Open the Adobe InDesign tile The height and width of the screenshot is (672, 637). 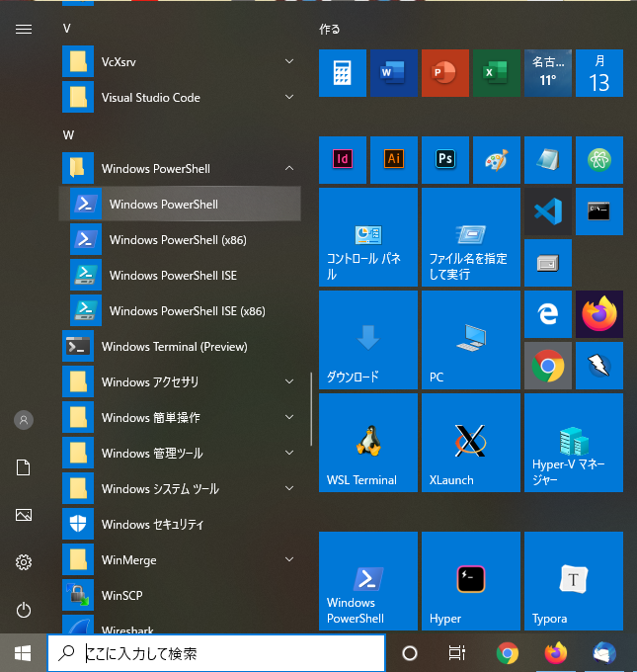tap(343, 160)
